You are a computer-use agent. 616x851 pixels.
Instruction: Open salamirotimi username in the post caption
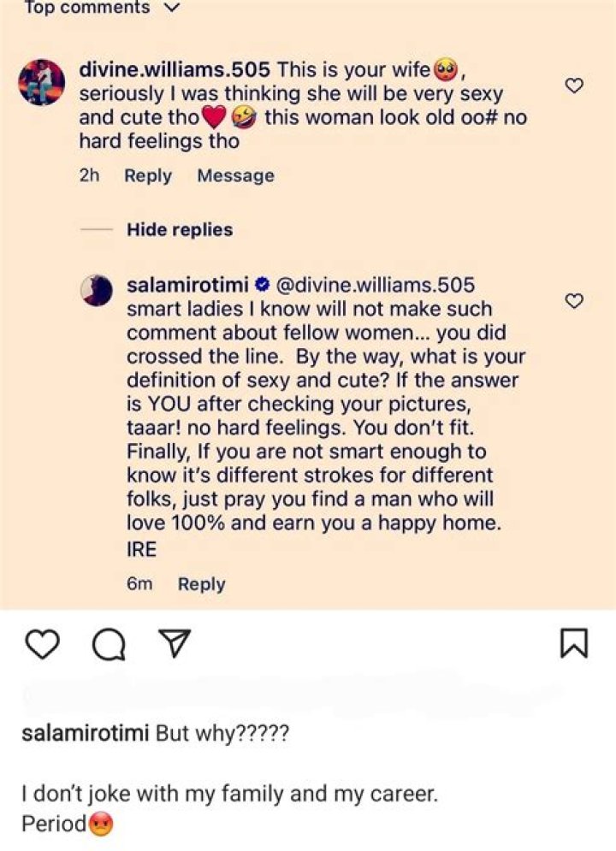point(86,735)
